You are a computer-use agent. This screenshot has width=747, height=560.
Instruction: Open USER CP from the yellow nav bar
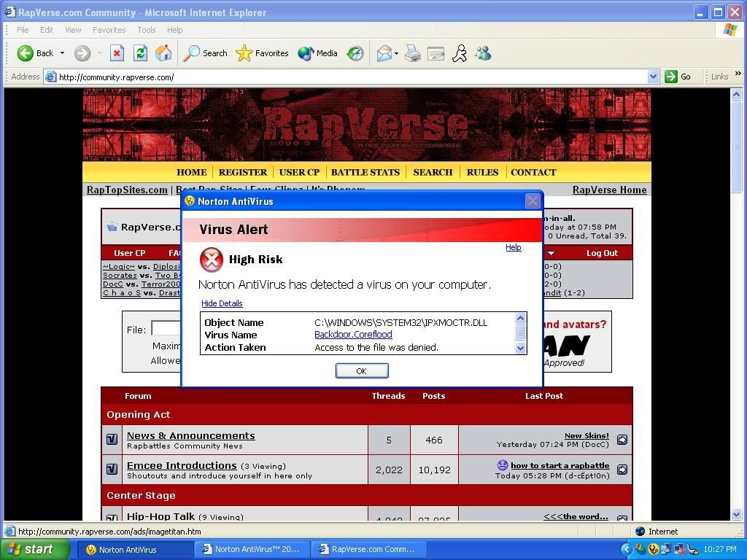click(x=299, y=172)
